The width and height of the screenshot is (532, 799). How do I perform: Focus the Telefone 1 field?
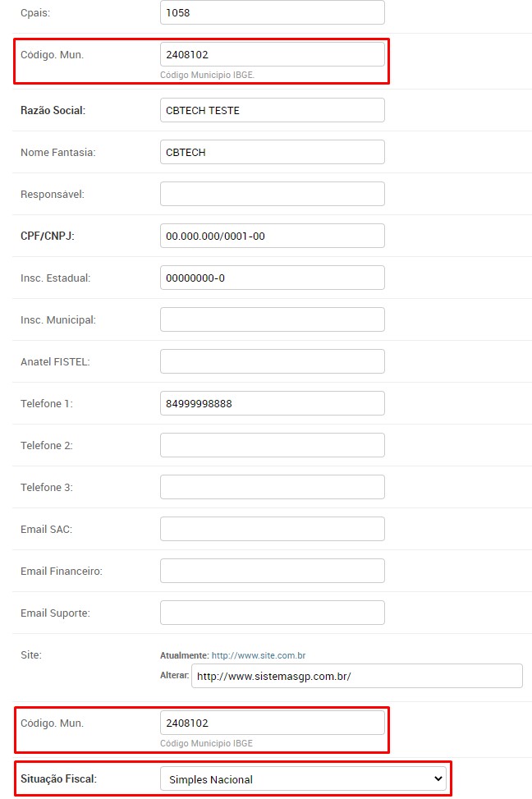click(x=272, y=404)
